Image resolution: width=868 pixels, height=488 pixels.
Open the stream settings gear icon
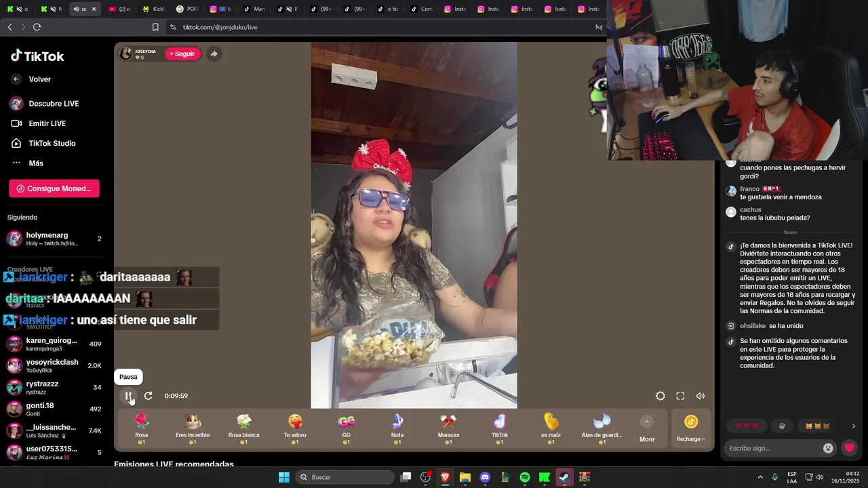coord(660,396)
